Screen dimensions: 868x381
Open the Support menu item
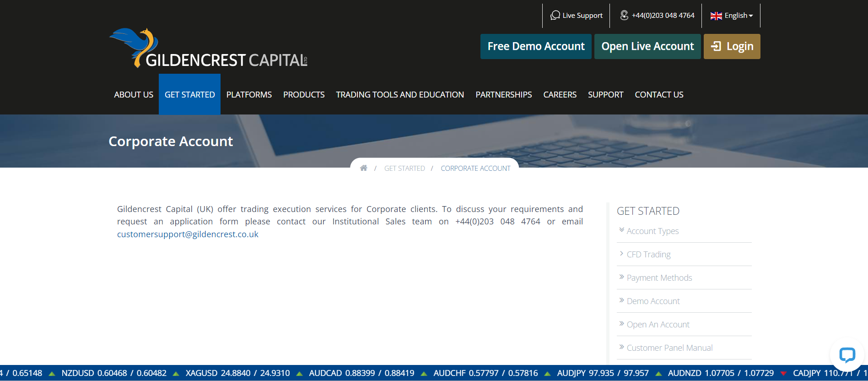pyautogui.click(x=605, y=94)
